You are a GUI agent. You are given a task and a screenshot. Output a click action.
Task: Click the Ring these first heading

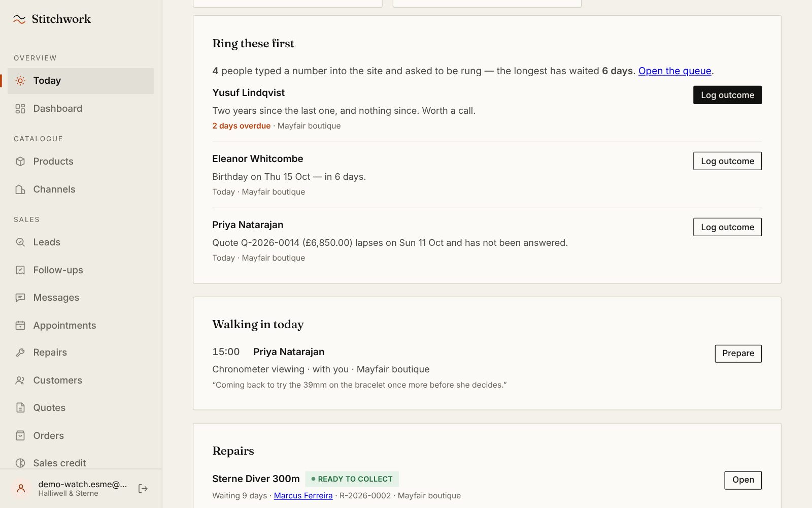[253, 44]
